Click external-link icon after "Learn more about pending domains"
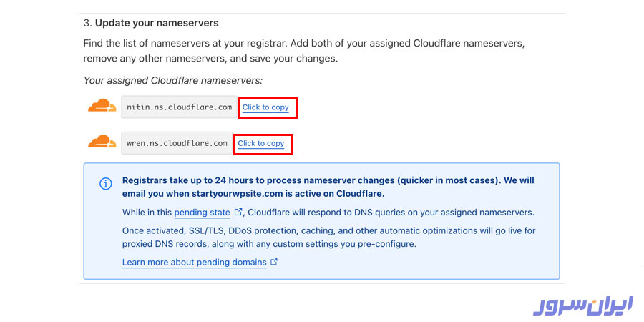The height and width of the screenshot is (322, 644). pyautogui.click(x=274, y=263)
